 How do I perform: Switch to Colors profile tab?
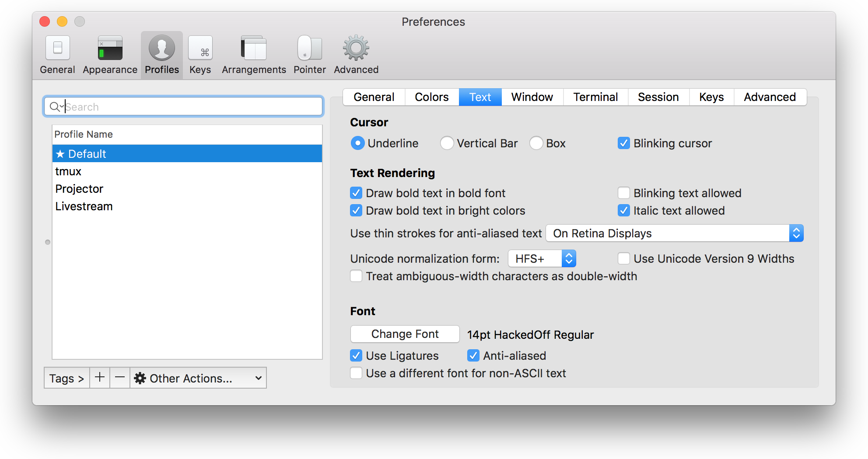432,97
